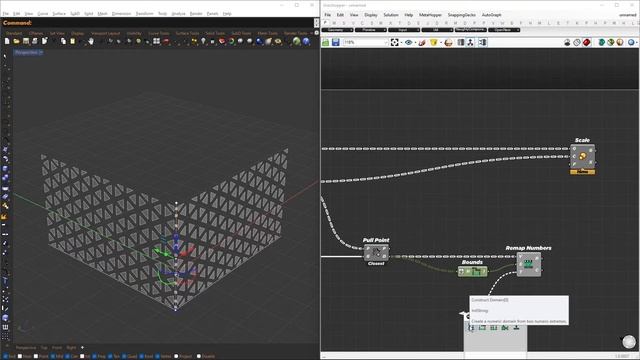Click the green Open file icon in Grasshopper
The width and height of the screenshot is (640, 360).
pos(326,42)
